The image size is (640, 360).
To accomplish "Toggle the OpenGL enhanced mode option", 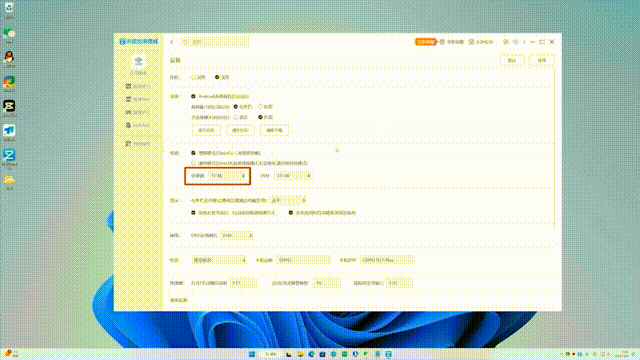I will [x=193, y=153].
